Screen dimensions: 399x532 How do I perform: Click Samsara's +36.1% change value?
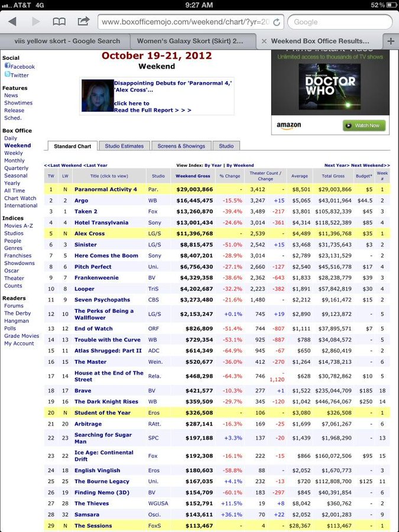(x=231, y=514)
